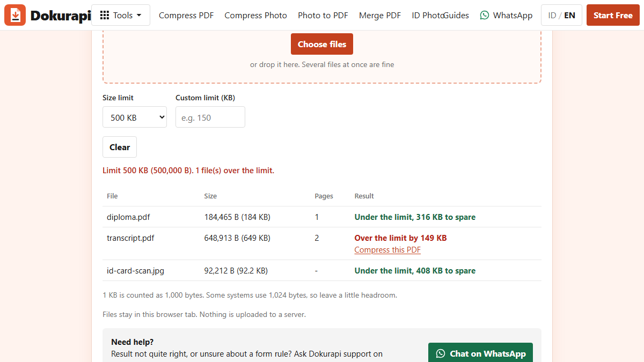Click Chat on WhatsApp button
Viewport: 644px width, 362px height.
tap(480, 353)
